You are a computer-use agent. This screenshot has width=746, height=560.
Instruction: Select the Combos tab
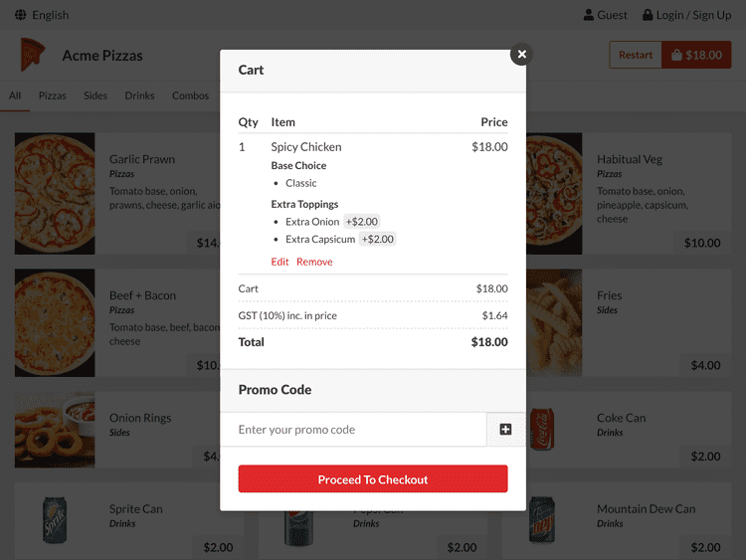[190, 95]
